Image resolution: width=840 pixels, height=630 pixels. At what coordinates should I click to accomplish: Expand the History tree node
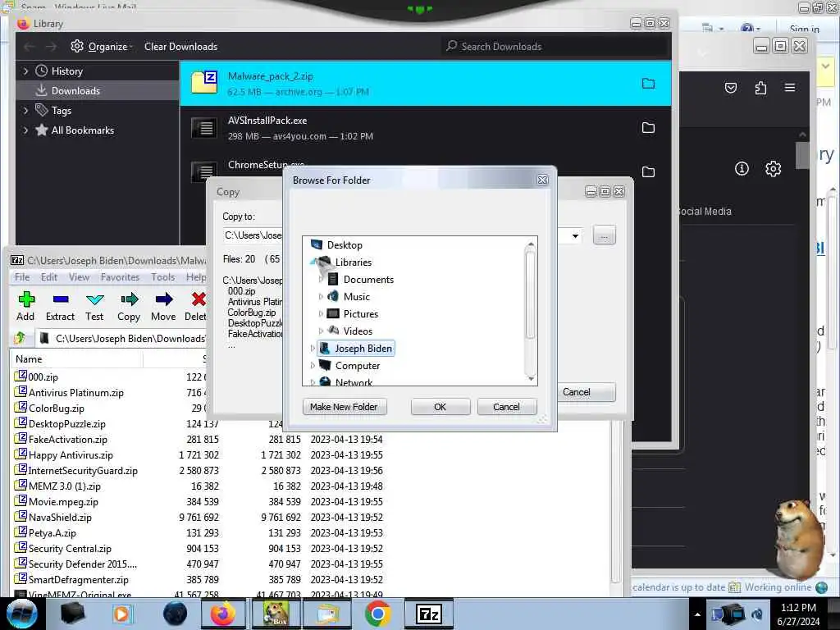pos(25,71)
